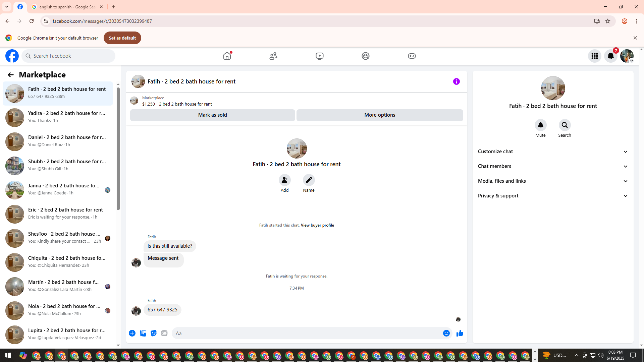The height and width of the screenshot is (362, 644).
Task: Click More options button
Action: tap(380, 115)
